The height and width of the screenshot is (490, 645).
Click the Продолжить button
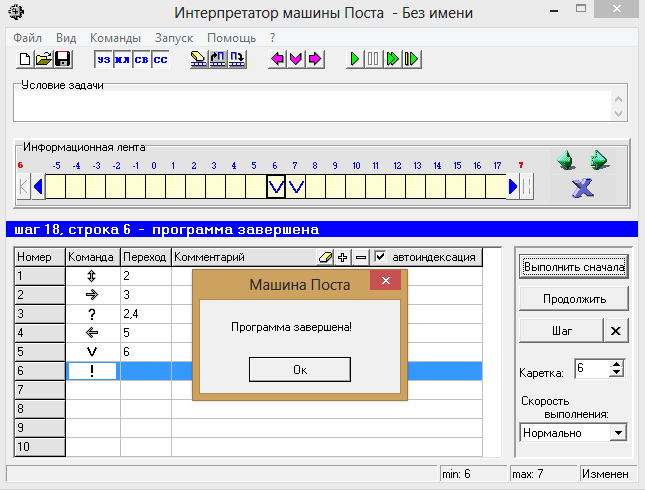574,299
